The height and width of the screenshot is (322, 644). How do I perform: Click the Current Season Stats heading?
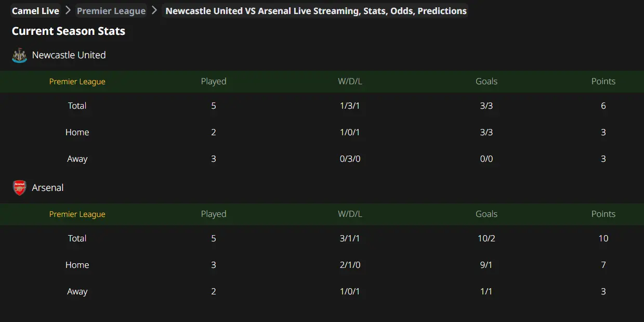[x=69, y=31]
